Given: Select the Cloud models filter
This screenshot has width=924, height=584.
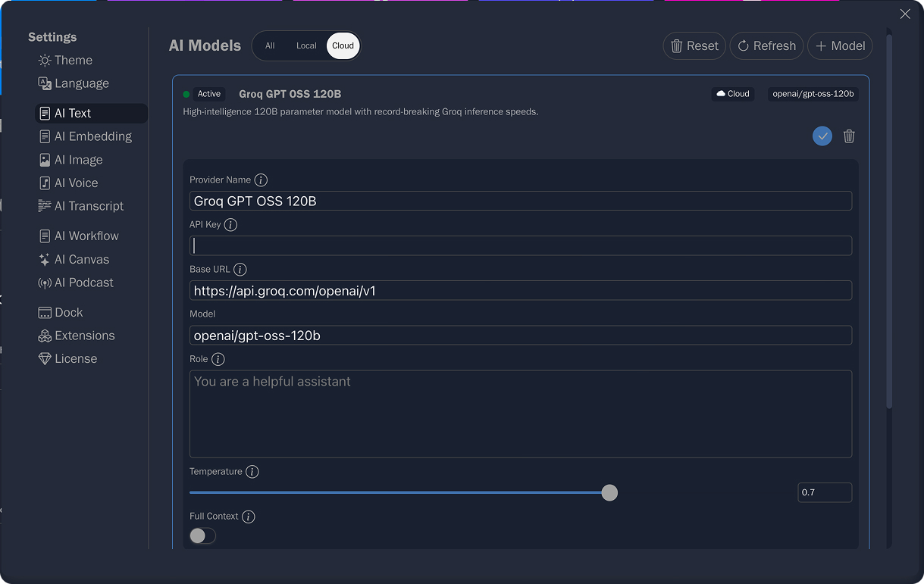Looking at the screenshot, I should point(343,46).
